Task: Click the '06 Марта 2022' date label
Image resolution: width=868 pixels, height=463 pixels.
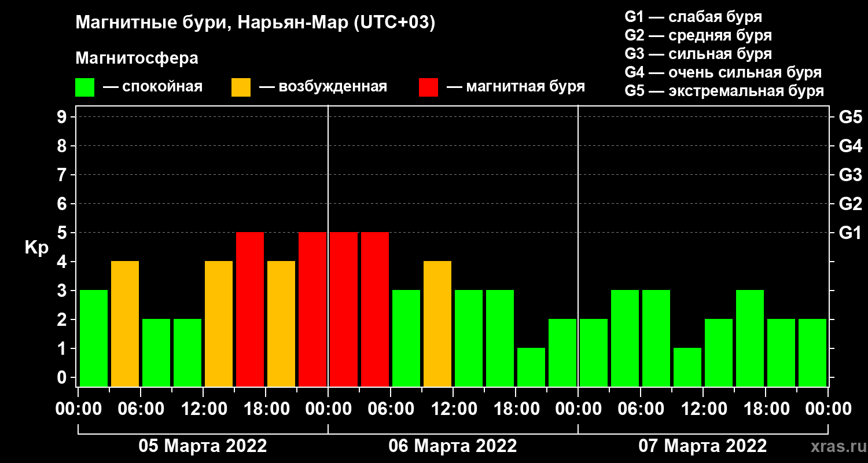Action: (453, 446)
